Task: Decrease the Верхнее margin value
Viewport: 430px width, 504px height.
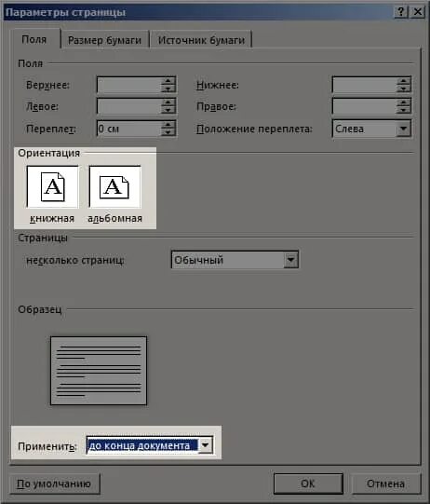Action: (x=168, y=89)
